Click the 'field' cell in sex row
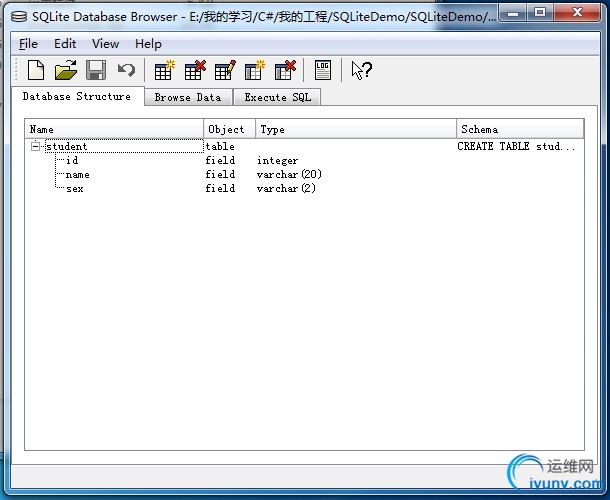Image resolution: width=610 pixels, height=500 pixels. (x=220, y=188)
